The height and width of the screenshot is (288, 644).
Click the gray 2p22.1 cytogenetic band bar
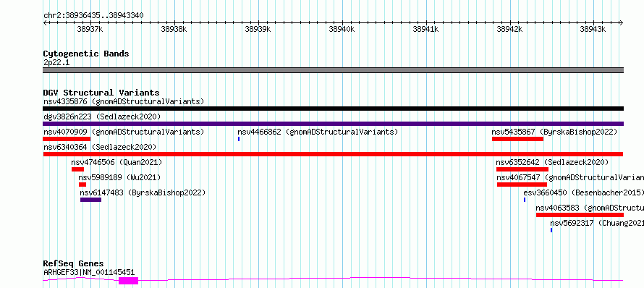pyautogui.click(x=333, y=70)
